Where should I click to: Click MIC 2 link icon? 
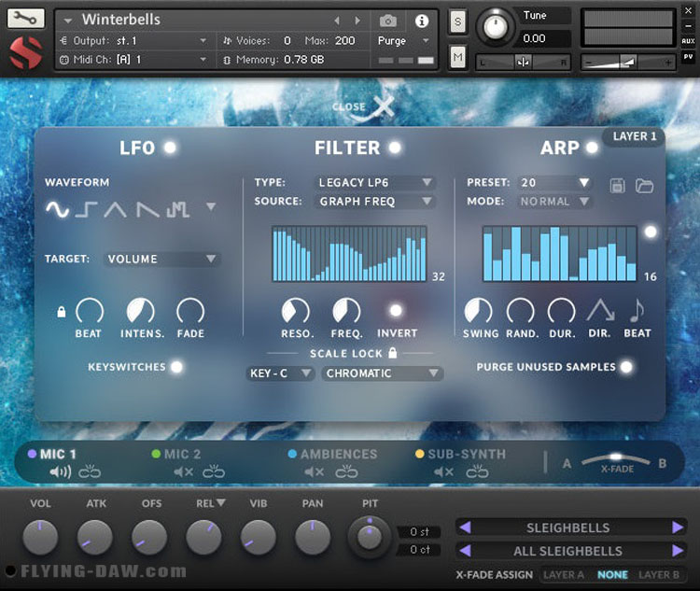[214, 471]
